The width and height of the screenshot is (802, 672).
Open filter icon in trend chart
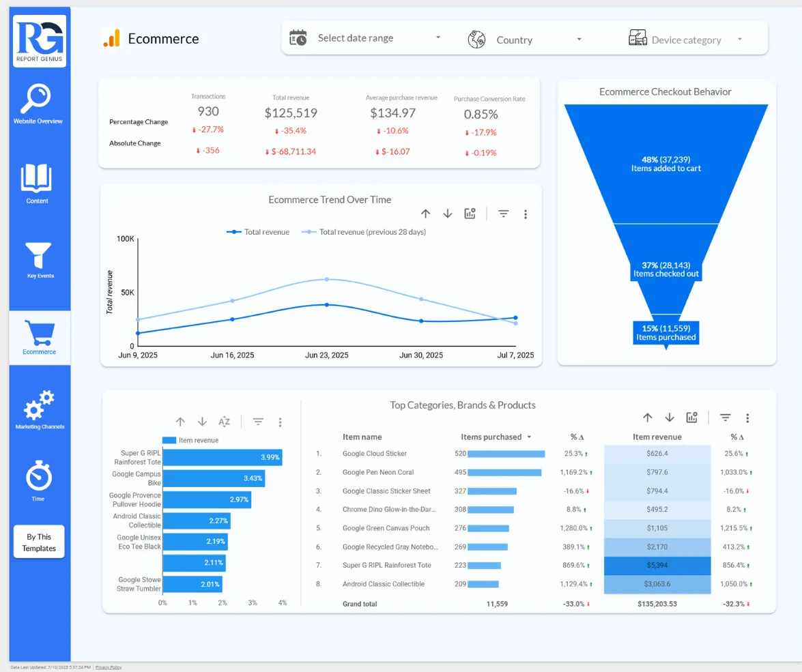pyautogui.click(x=503, y=214)
